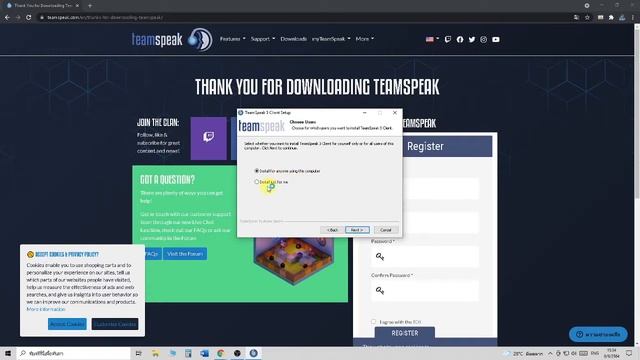This screenshot has width=640, height=360.
Task: Reload the page with browser refresh icon
Action: 29,17
